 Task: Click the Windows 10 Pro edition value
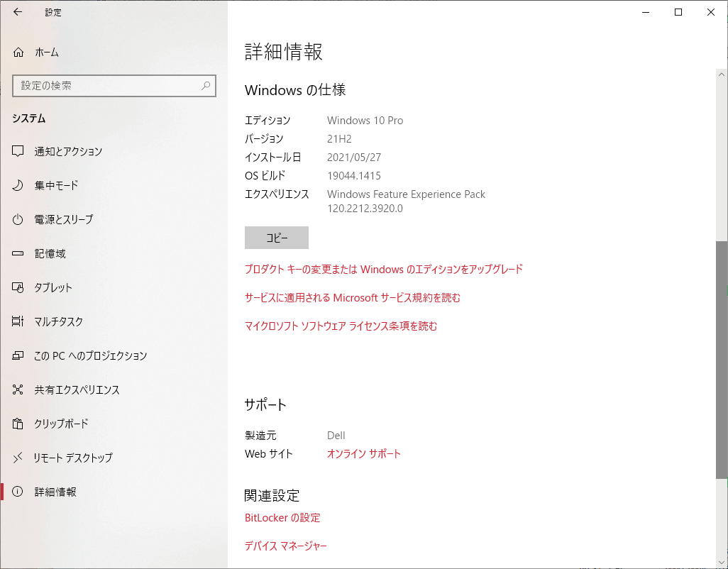tap(365, 120)
